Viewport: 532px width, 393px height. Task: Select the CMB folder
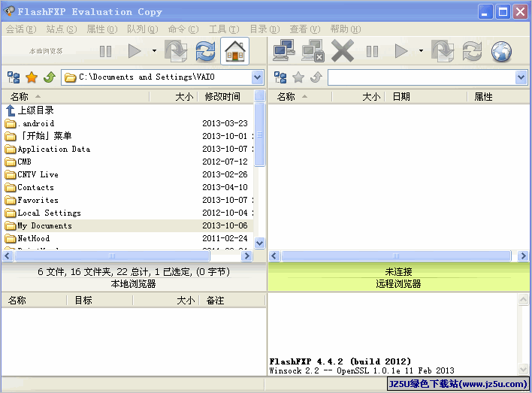click(x=18, y=162)
